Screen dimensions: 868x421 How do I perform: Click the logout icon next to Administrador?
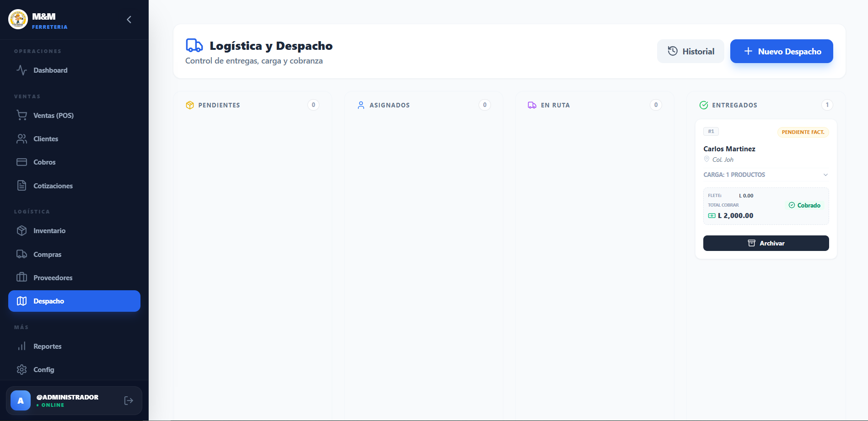click(x=129, y=400)
